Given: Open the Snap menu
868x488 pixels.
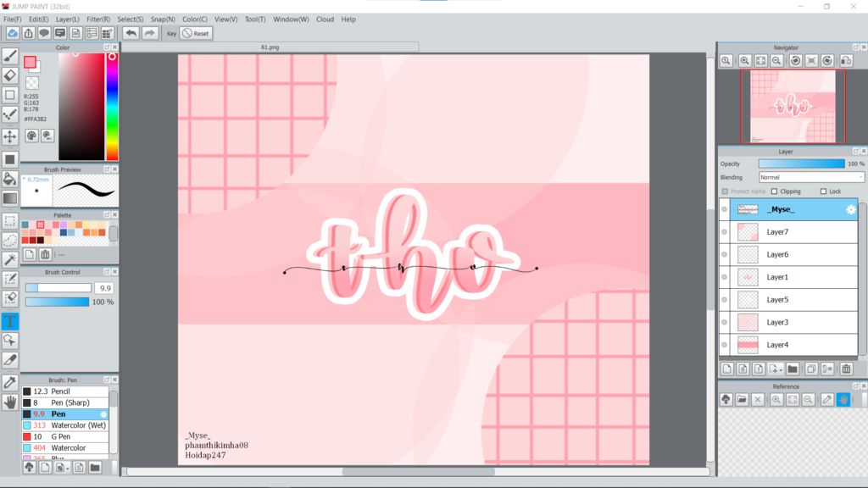Looking at the screenshot, I should tap(163, 19).
